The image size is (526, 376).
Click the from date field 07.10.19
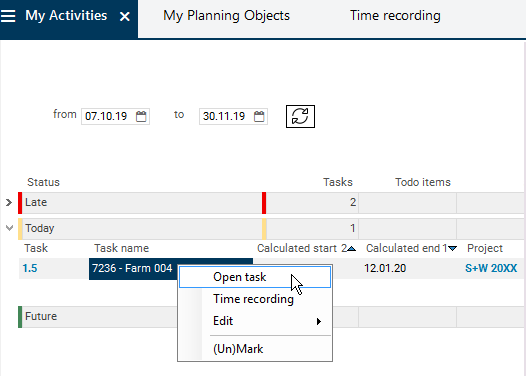point(115,116)
